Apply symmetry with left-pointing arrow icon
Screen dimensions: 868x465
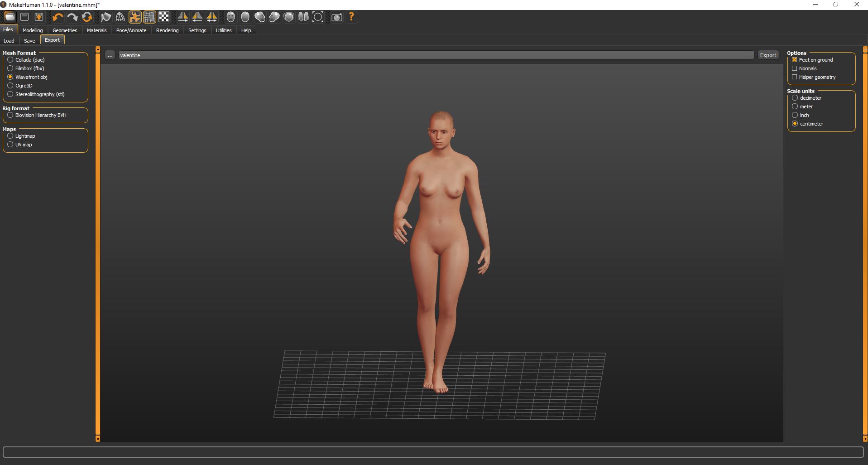[x=197, y=17]
